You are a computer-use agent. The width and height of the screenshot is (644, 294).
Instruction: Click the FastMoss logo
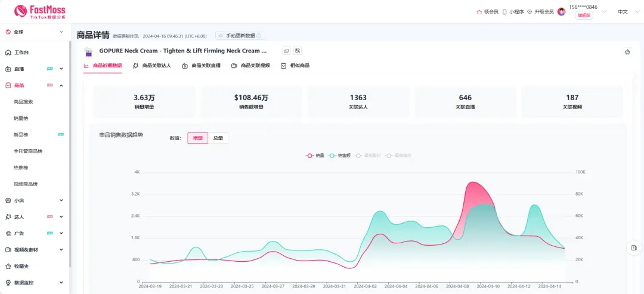tap(40, 11)
